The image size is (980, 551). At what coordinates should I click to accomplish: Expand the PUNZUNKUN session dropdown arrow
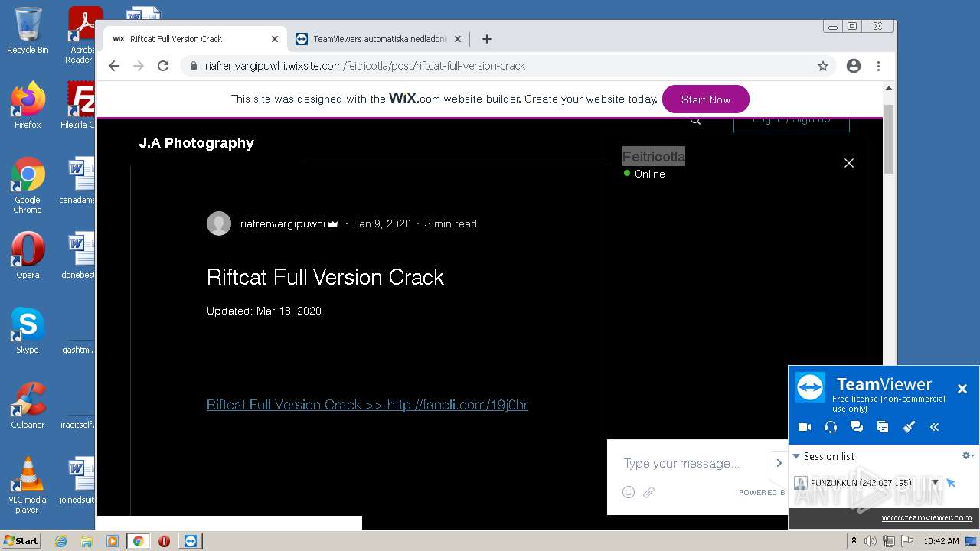pyautogui.click(x=935, y=483)
